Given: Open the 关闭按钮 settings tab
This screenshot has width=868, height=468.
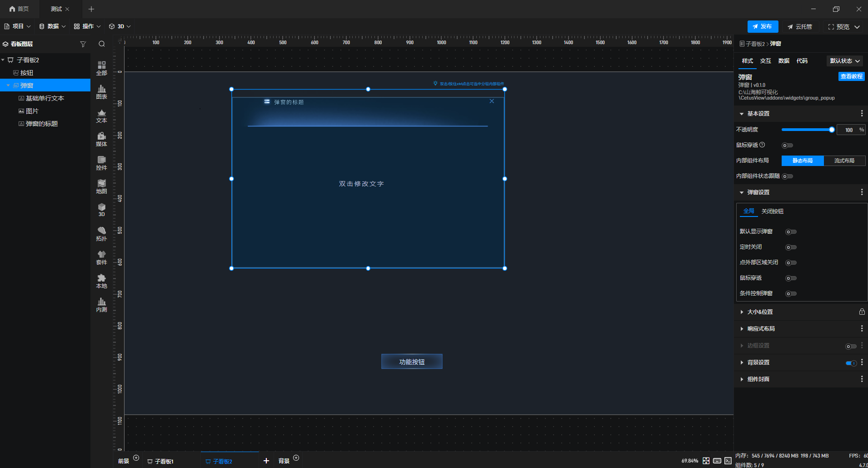Looking at the screenshot, I should (772, 211).
